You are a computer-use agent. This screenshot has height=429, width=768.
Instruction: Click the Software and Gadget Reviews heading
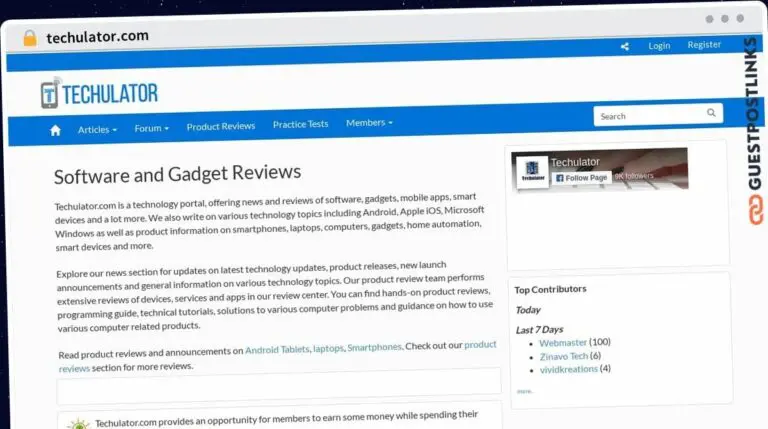177,174
